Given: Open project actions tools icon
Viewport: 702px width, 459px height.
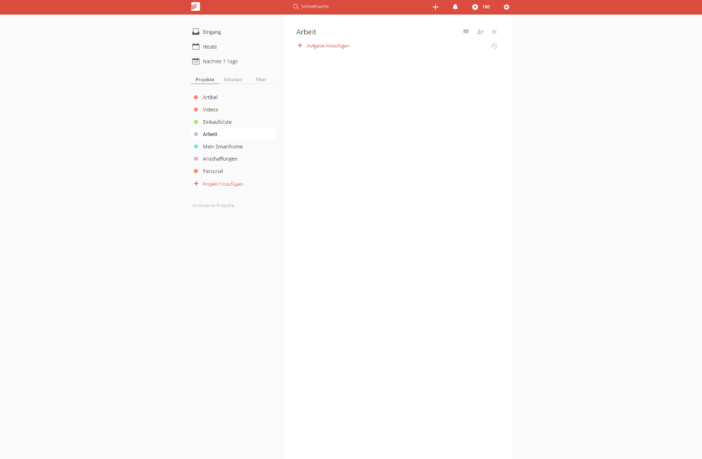Looking at the screenshot, I should pyautogui.click(x=494, y=32).
